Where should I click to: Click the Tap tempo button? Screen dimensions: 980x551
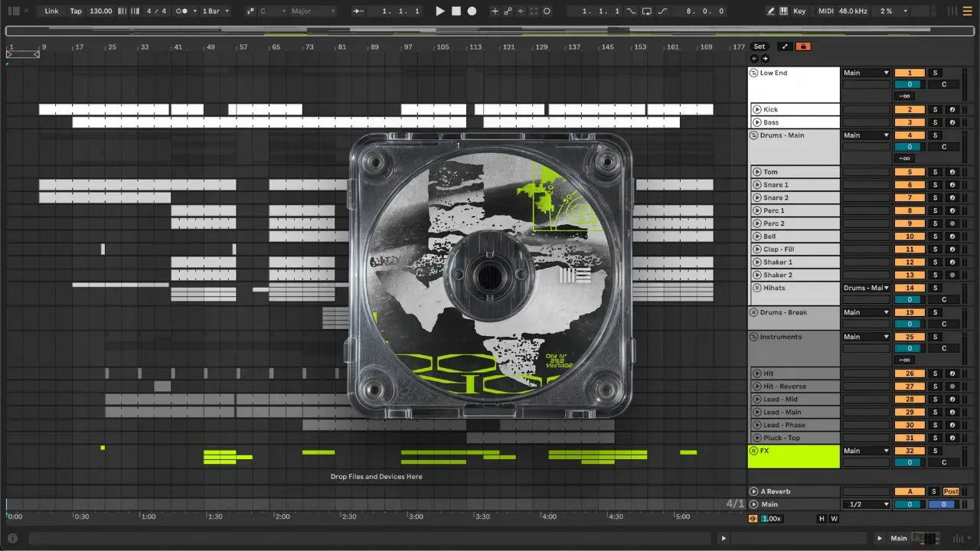tap(76, 11)
